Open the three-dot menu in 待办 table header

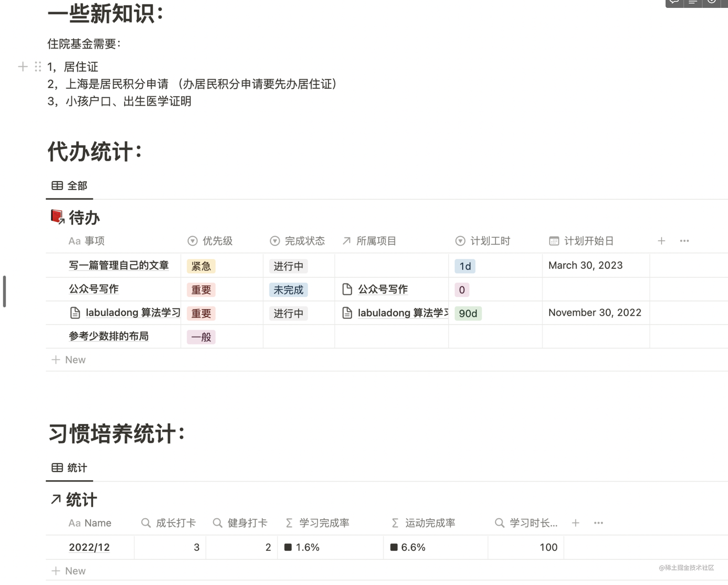[x=684, y=241]
